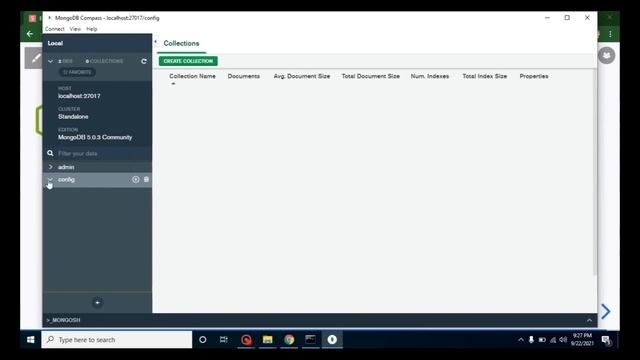Screen dimensions: 640x360
Task: Click the COLLECTIONS count label
Action: pyautogui.click(x=104, y=61)
